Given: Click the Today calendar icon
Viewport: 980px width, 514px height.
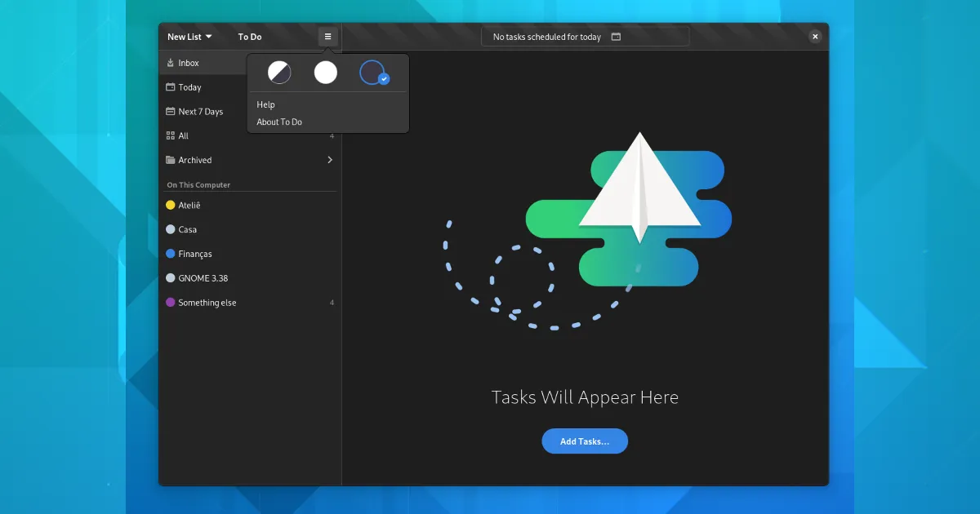Looking at the screenshot, I should click(171, 87).
